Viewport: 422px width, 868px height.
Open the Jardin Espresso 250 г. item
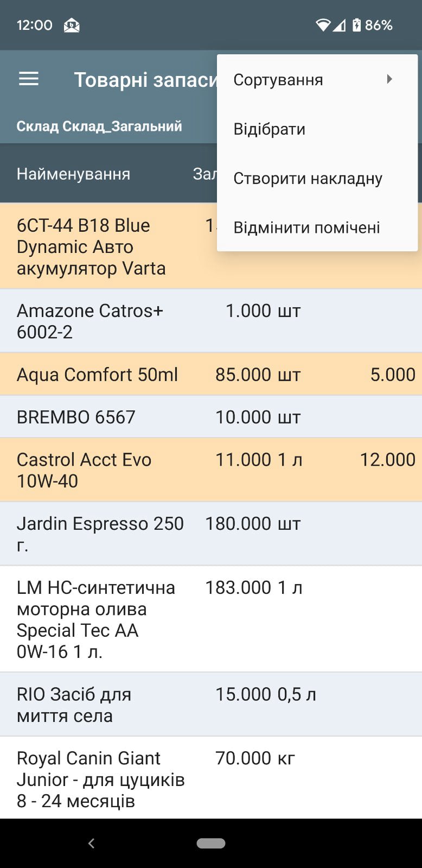click(x=211, y=534)
